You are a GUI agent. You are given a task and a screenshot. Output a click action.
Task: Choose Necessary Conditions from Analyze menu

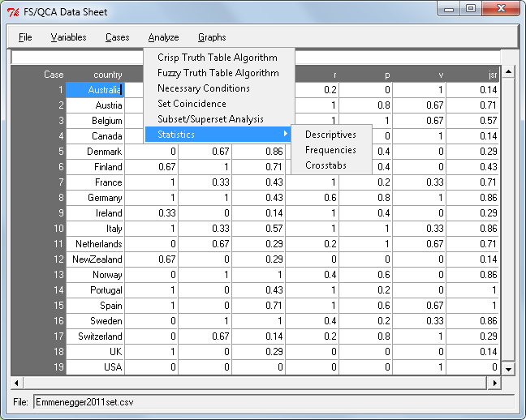tap(203, 88)
